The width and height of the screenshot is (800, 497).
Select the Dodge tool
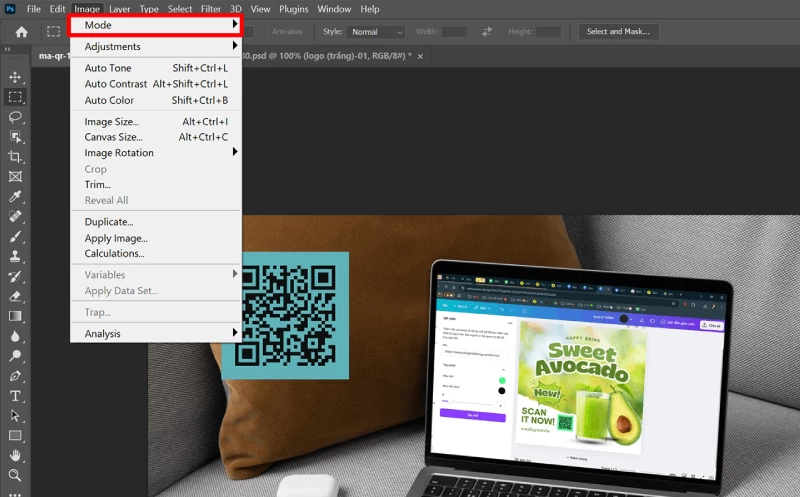point(15,356)
